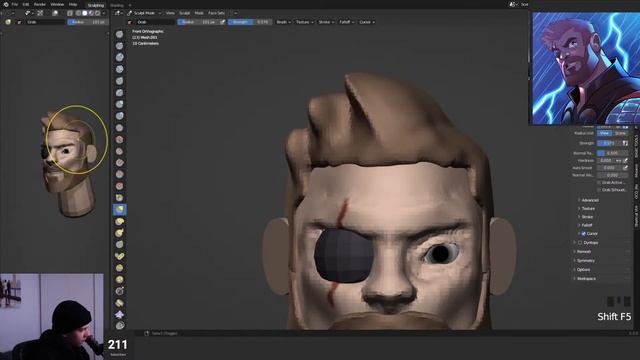This screenshot has height=360, width=640.
Task: Select the Draw Sharp brush
Action: point(120,46)
